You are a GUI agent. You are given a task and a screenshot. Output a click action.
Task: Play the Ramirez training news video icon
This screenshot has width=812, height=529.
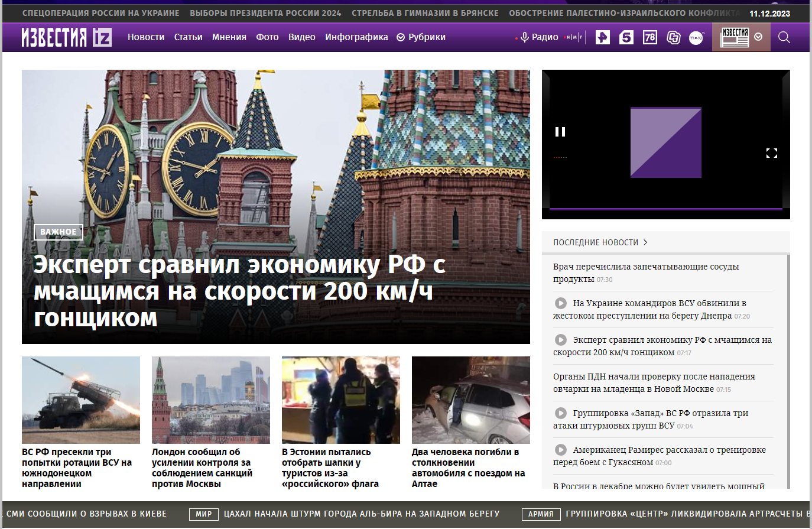click(x=561, y=450)
